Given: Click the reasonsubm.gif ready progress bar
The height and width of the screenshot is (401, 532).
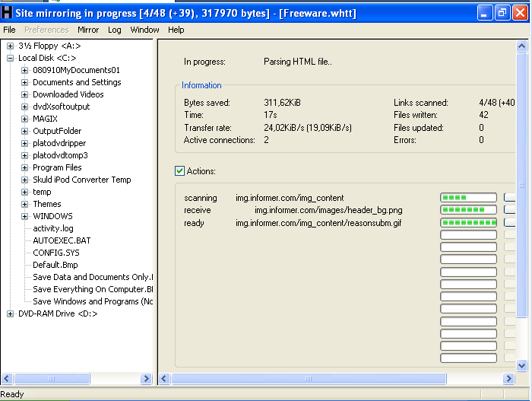Looking at the screenshot, I should coord(468,223).
